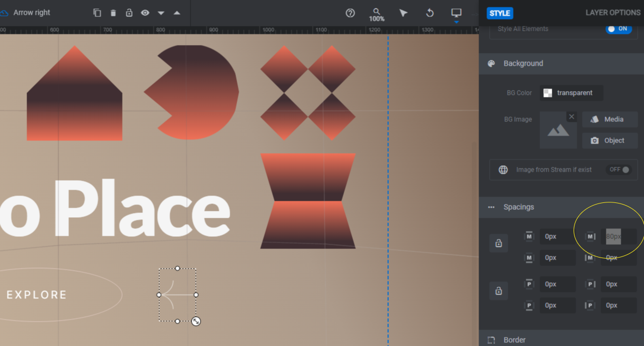Screen dimensions: 644x346
Task: Click the bottom padding icon
Action: (529, 305)
